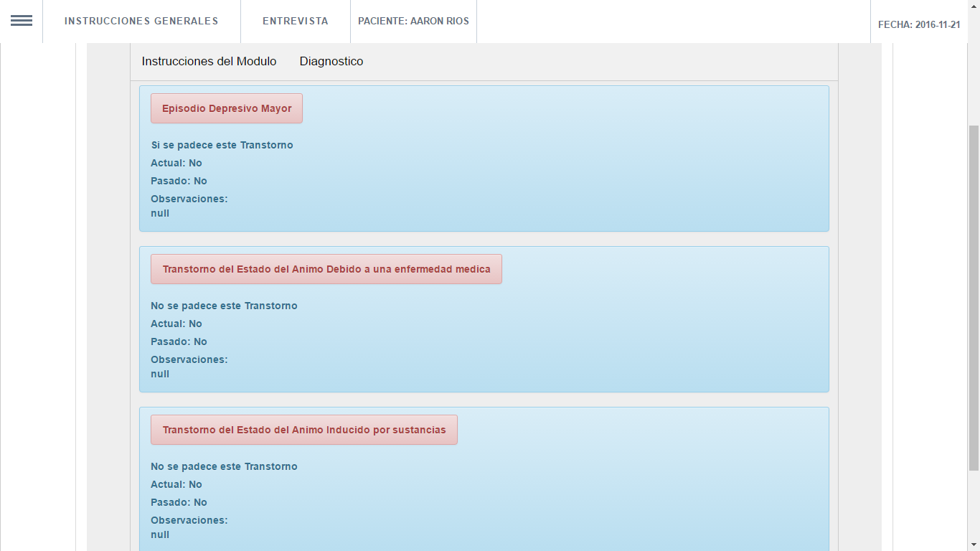Open the Instrucciones Generales menu item
Screen dimensions: 980x551
(141, 22)
